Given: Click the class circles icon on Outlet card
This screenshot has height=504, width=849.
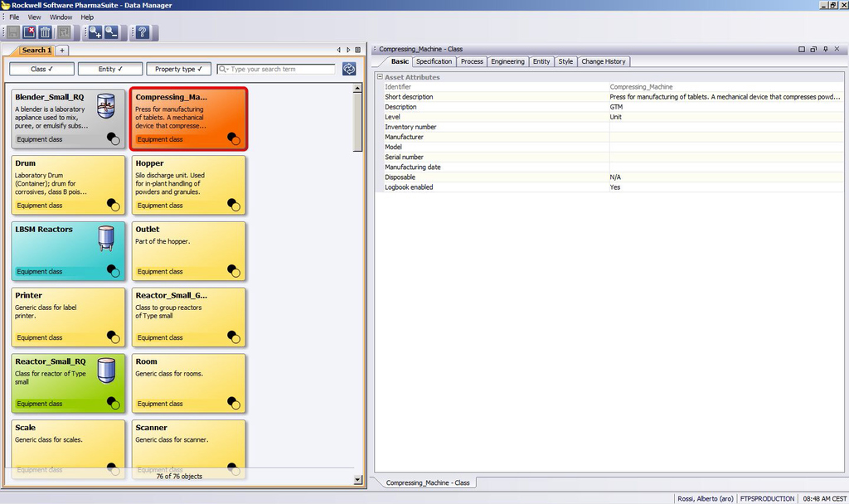Looking at the screenshot, I should tap(234, 271).
